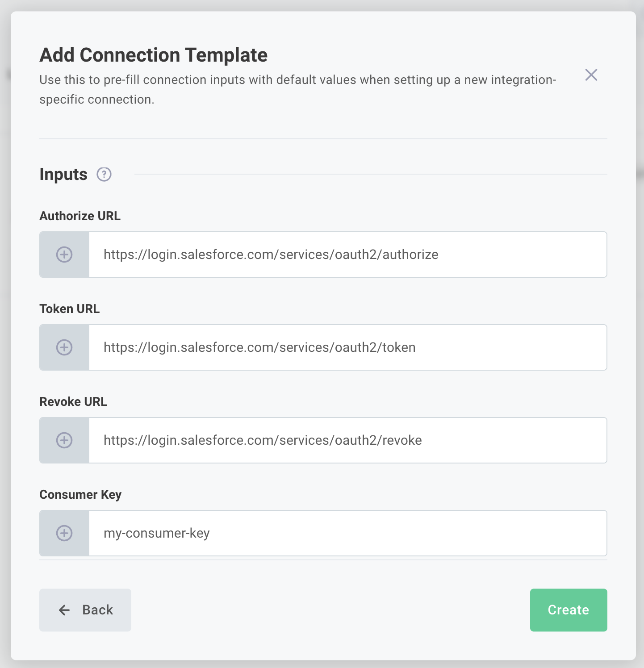Click the Authorize URL label
The height and width of the screenshot is (668, 644).
tap(80, 216)
